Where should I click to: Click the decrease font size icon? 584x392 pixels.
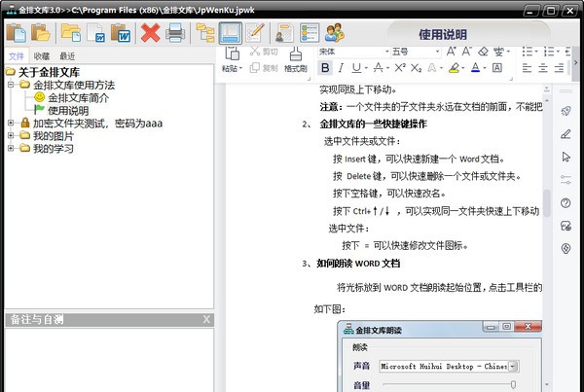tap(466, 52)
